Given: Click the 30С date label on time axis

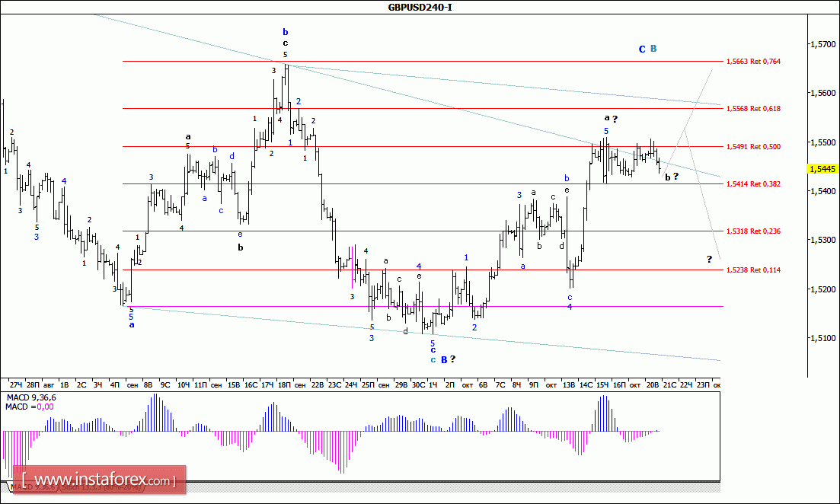Looking at the screenshot, I should (418, 385).
